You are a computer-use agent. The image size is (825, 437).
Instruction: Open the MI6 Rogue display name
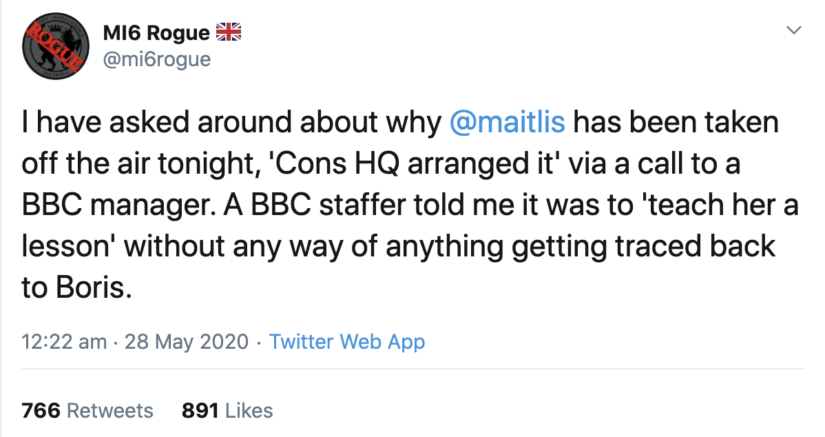click(x=156, y=33)
